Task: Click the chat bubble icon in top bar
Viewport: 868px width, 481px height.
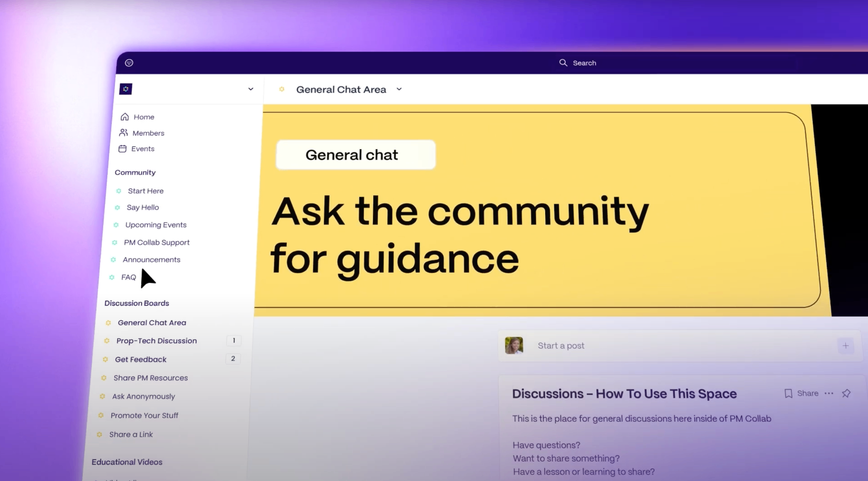Action: click(x=129, y=63)
